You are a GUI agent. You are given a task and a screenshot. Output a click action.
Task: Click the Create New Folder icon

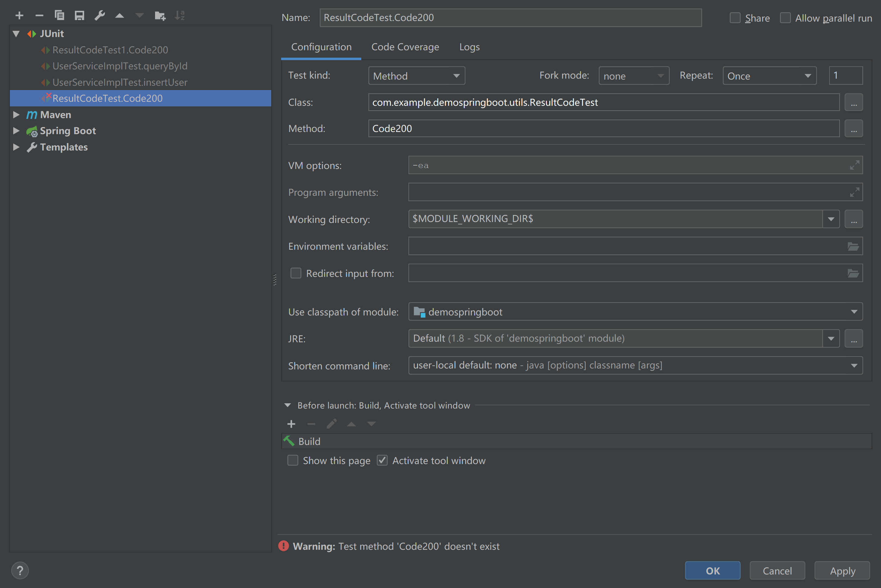tap(160, 15)
